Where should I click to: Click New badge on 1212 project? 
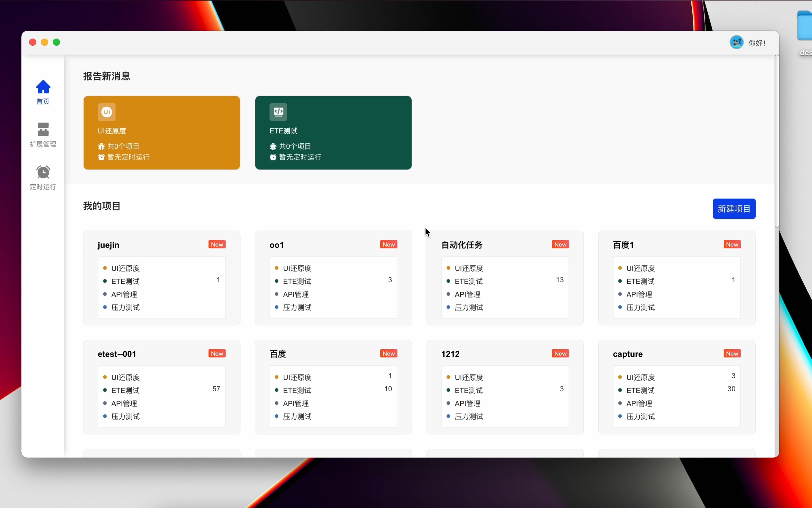561,353
